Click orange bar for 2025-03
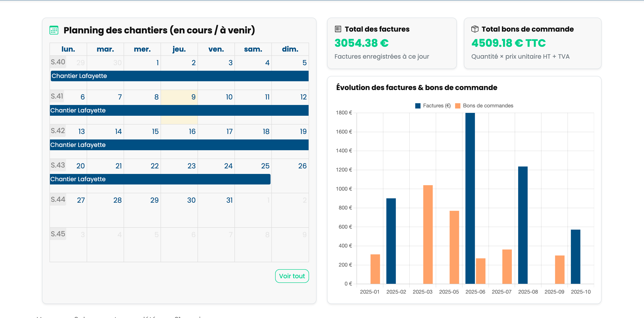Image resolution: width=644 pixels, height=318 pixels. 428,234
